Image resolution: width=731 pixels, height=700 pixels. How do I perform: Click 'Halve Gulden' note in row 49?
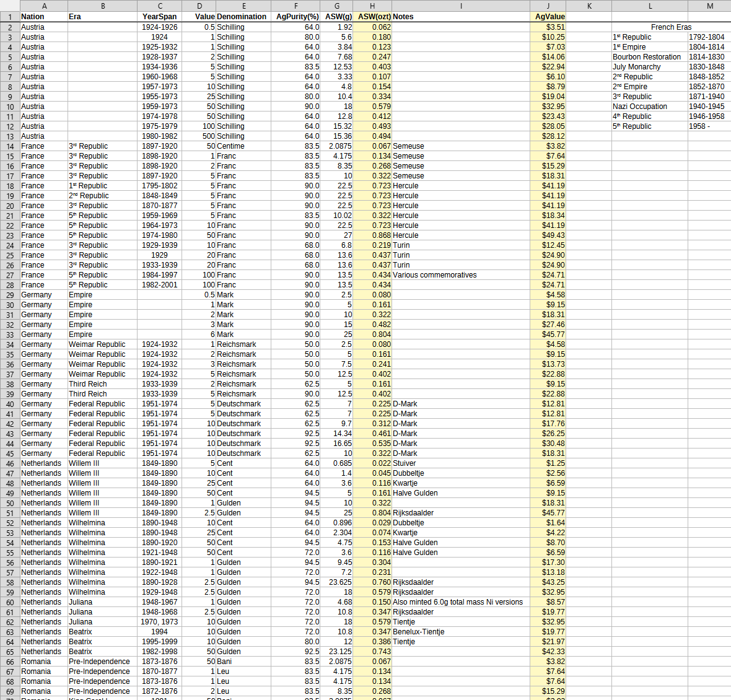(461, 493)
